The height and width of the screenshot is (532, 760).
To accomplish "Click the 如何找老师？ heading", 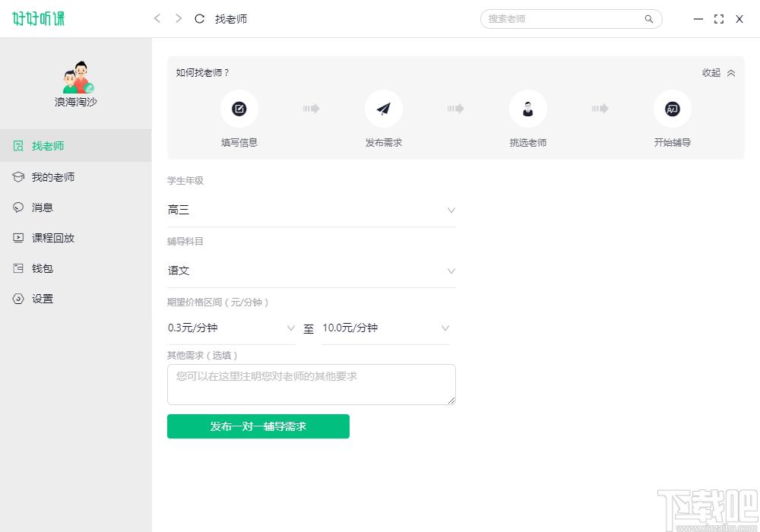I will (203, 73).
